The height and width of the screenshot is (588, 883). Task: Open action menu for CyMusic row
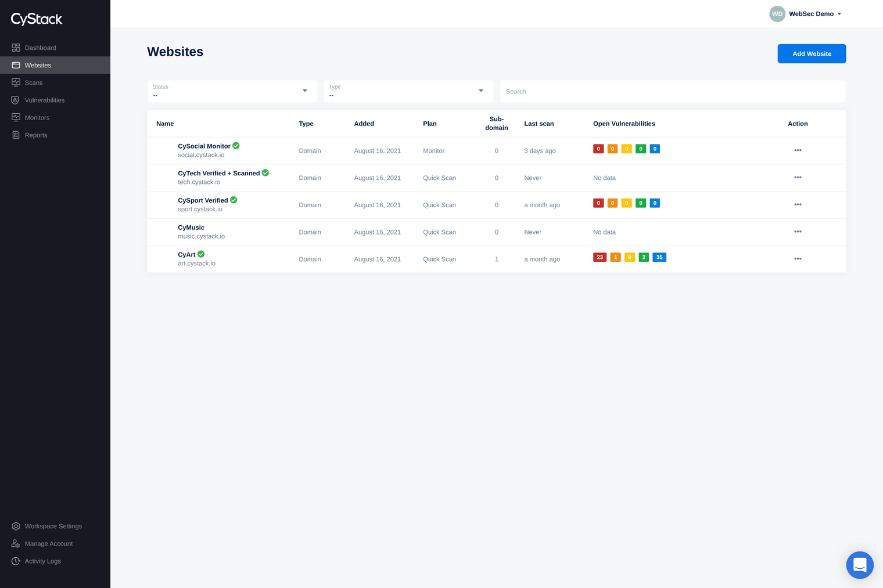click(798, 232)
